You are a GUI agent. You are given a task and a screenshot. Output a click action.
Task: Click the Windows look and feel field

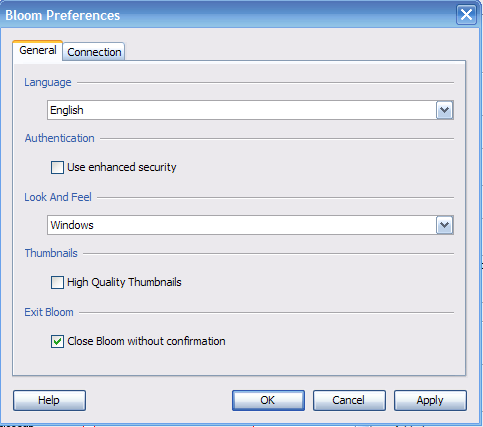[x=250, y=225]
